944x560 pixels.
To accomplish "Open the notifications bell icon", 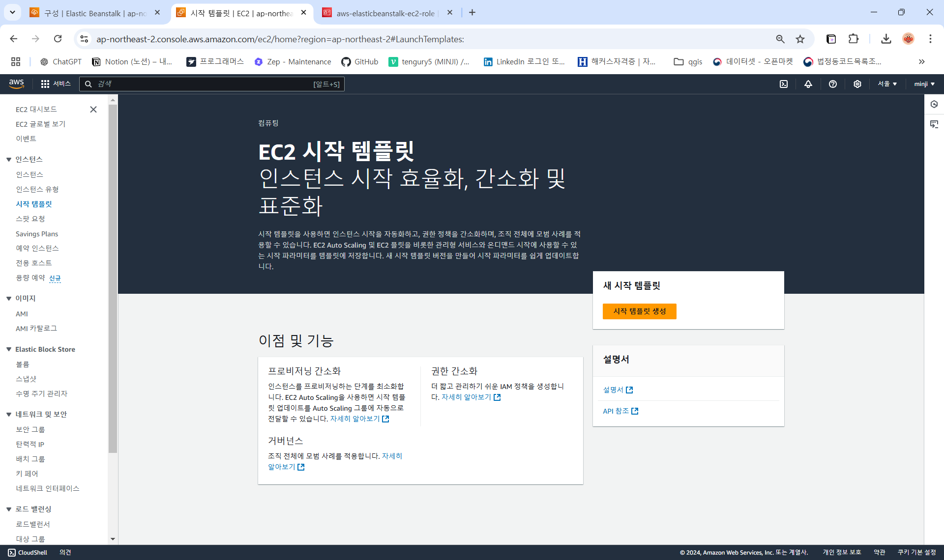I will tap(808, 84).
